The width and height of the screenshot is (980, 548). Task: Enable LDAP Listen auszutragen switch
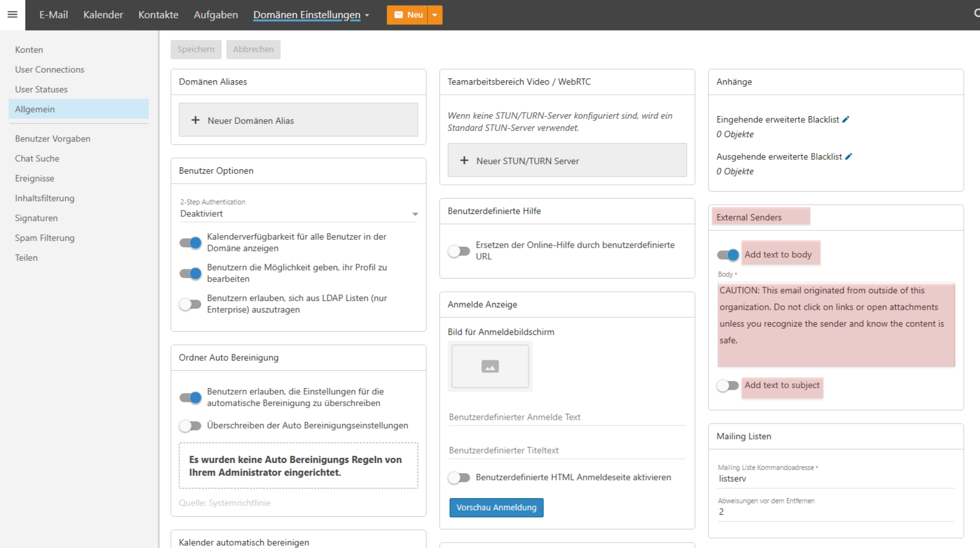(x=190, y=304)
